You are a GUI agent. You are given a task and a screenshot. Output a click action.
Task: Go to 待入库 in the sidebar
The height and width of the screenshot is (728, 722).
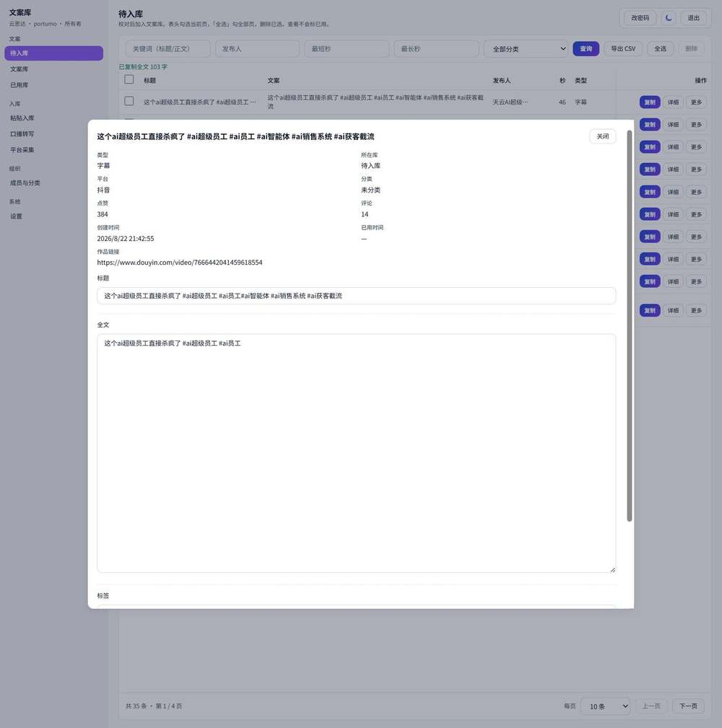[54, 53]
